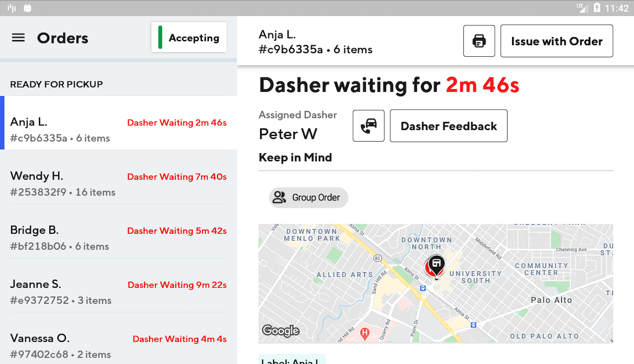Screen dimensions: 634x364
Task: Click the READY FOR PICKUP section header
Action: 56,84
